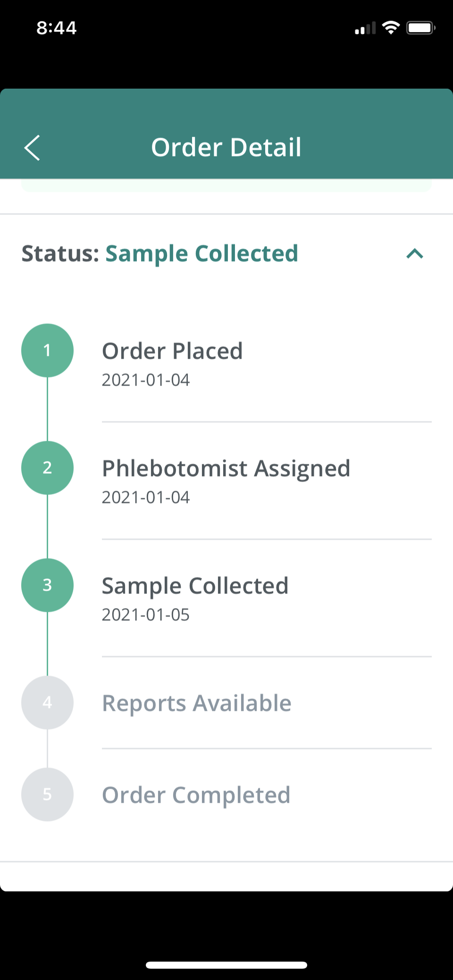Tap the battery indicator icon
The image size is (453, 980).
click(x=420, y=28)
